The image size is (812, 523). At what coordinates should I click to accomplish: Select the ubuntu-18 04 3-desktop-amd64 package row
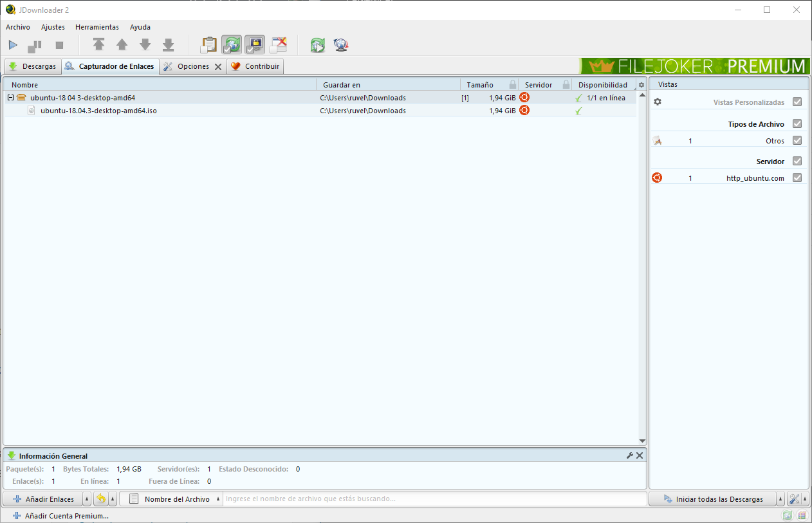pyautogui.click(x=320, y=98)
